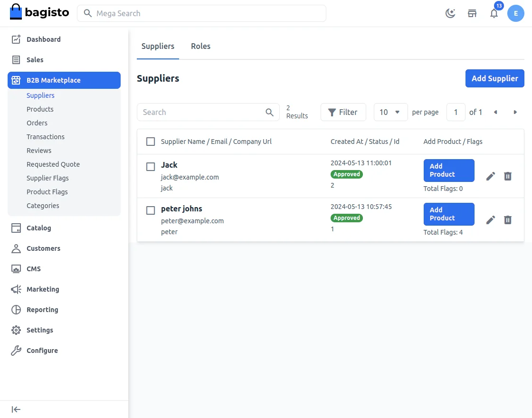
Task: Expand the Marketing sidebar section
Action: (42, 289)
